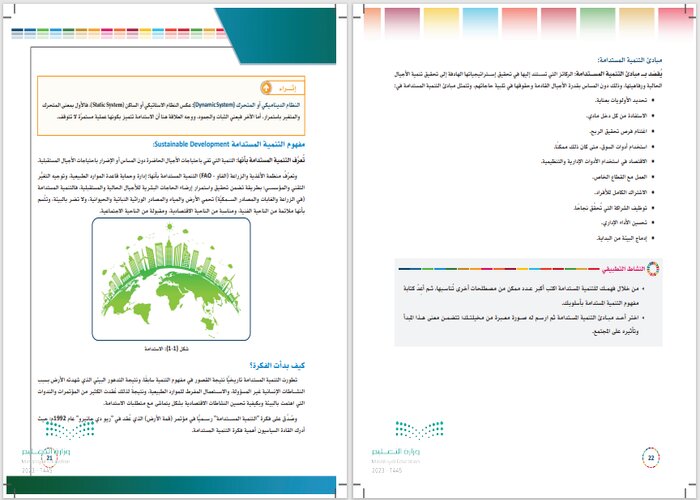Click the '2023 - 1445' year text on page 22
Image resolution: width=700 pixels, height=500 pixels.
[x=387, y=471]
